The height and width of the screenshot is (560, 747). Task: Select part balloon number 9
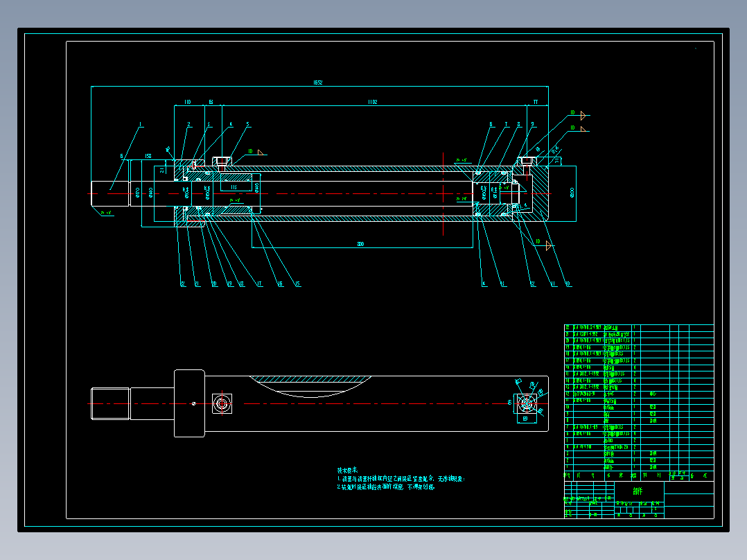tap(533, 124)
